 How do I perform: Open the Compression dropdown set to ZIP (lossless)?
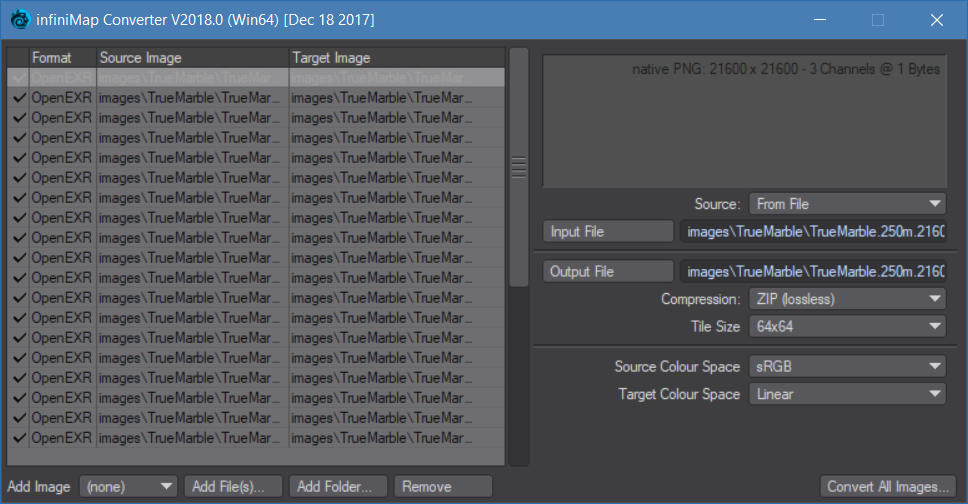click(x=847, y=299)
